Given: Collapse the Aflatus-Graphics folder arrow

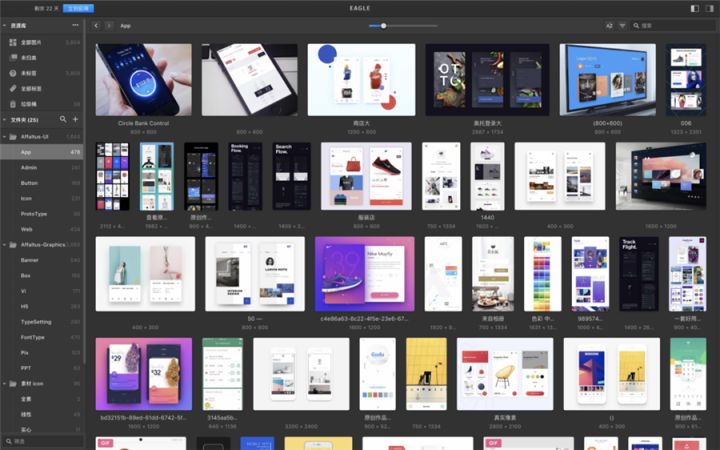Looking at the screenshot, I should pyautogui.click(x=5, y=245).
